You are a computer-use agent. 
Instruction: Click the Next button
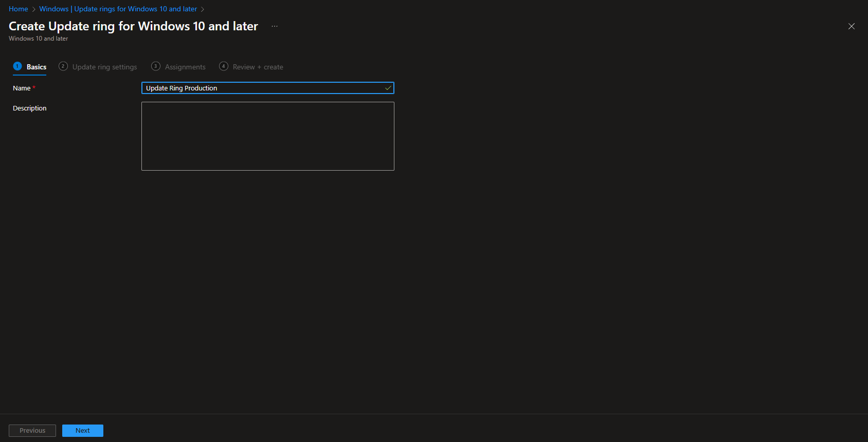click(82, 430)
